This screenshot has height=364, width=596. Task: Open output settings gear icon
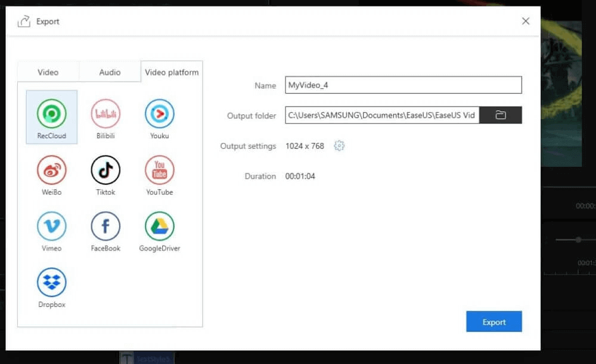pyautogui.click(x=339, y=146)
